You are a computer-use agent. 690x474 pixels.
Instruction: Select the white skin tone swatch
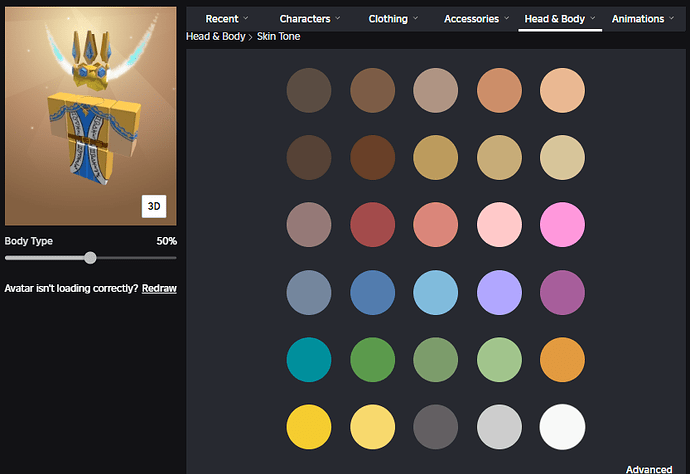[562, 426]
